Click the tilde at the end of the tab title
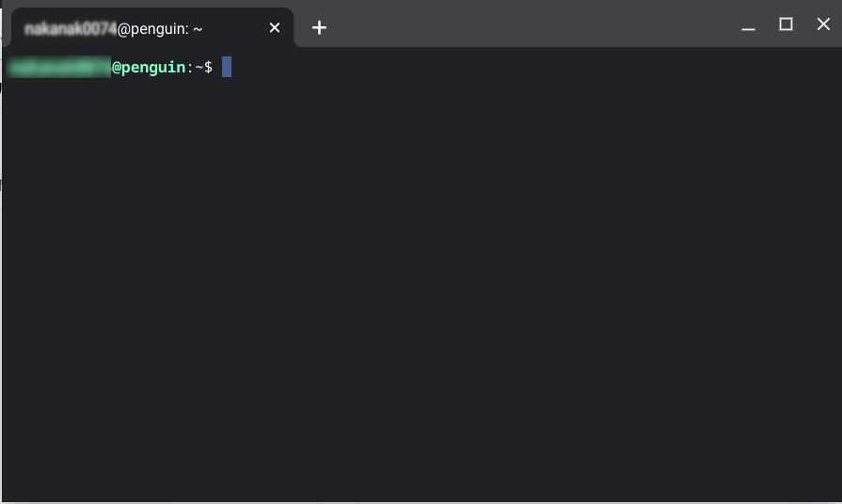This screenshot has width=842, height=504. tap(198, 29)
